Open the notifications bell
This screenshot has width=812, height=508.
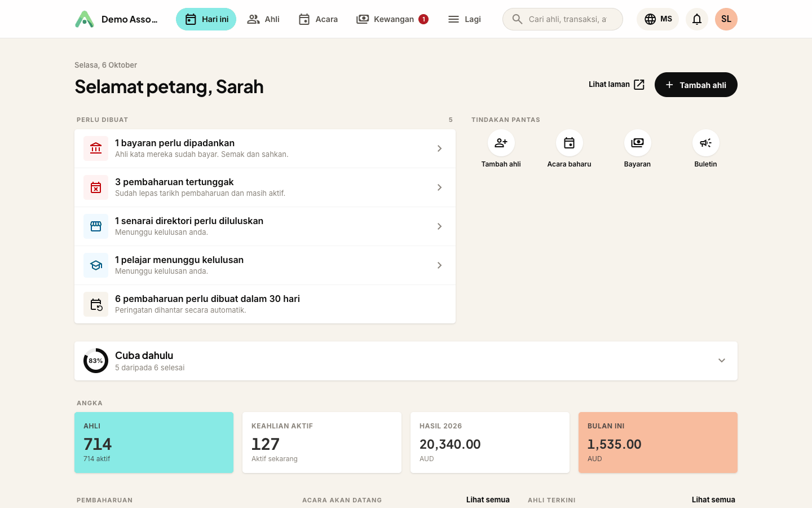(x=697, y=19)
